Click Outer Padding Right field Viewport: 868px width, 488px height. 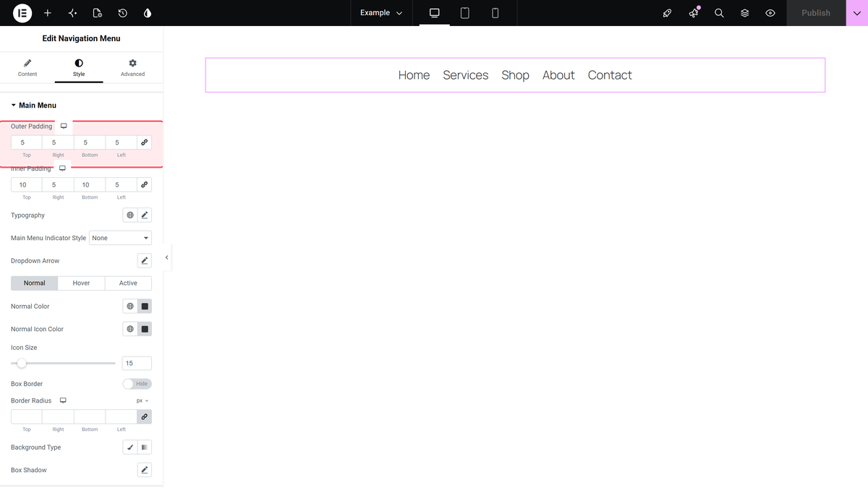(58, 142)
